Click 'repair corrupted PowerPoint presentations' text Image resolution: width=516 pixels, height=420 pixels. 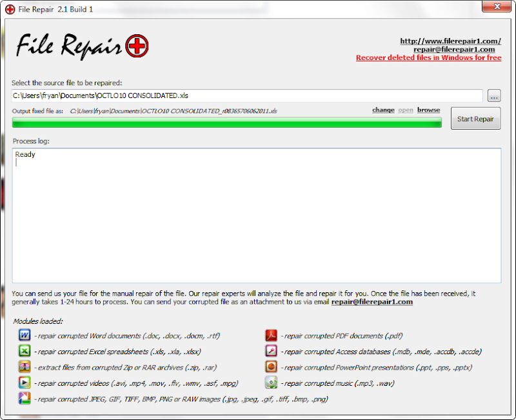(377, 367)
